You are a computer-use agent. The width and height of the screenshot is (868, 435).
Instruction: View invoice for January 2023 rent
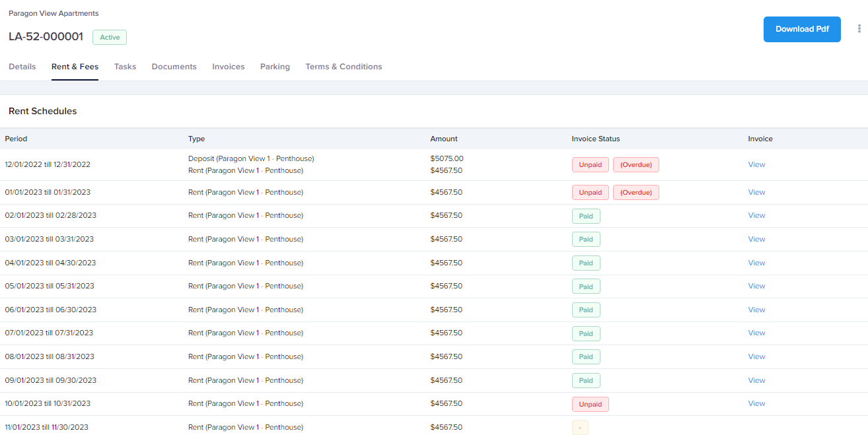coord(756,192)
